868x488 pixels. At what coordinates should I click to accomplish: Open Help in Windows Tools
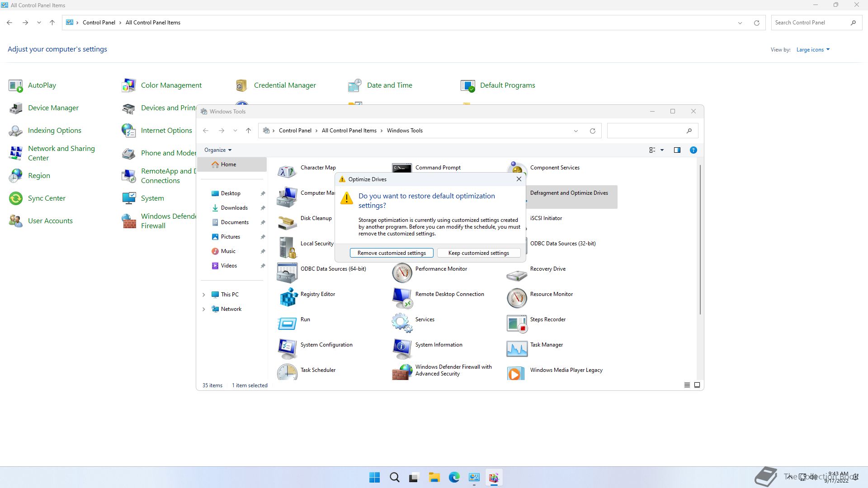(693, 150)
